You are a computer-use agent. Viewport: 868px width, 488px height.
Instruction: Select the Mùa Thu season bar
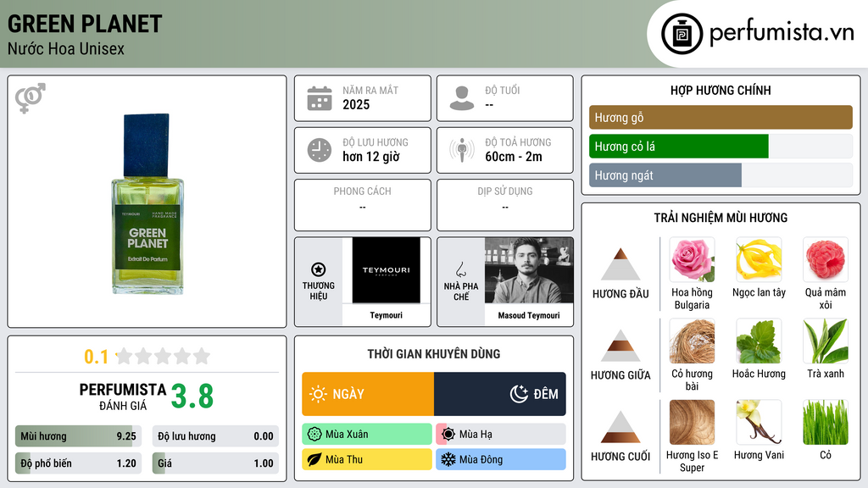tap(367, 460)
